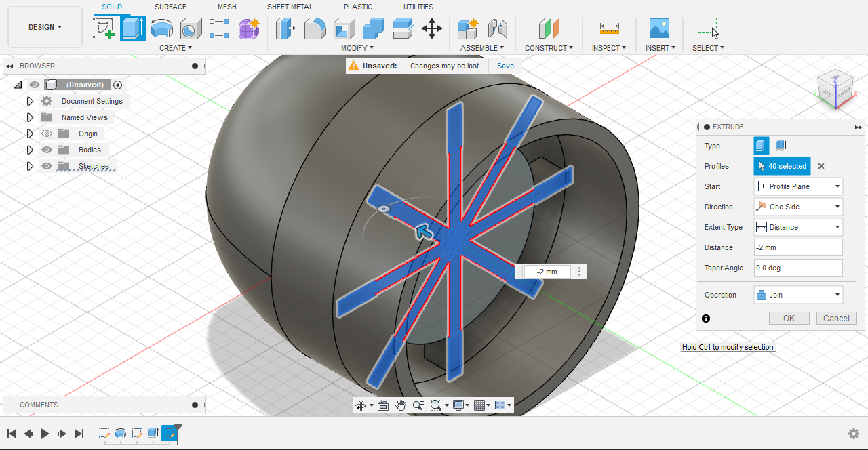The height and width of the screenshot is (450, 868).
Task: Choose the Thin Extrude type icon
Action: coord(781,146)
